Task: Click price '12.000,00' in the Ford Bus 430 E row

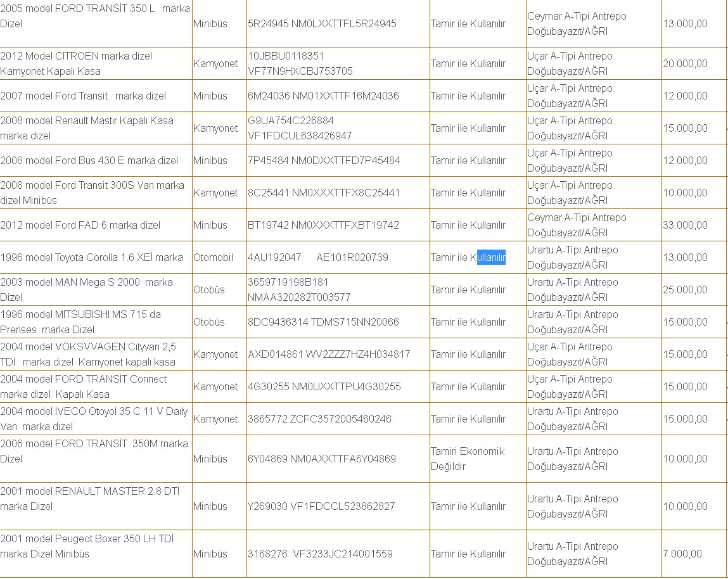Action: 686,161
